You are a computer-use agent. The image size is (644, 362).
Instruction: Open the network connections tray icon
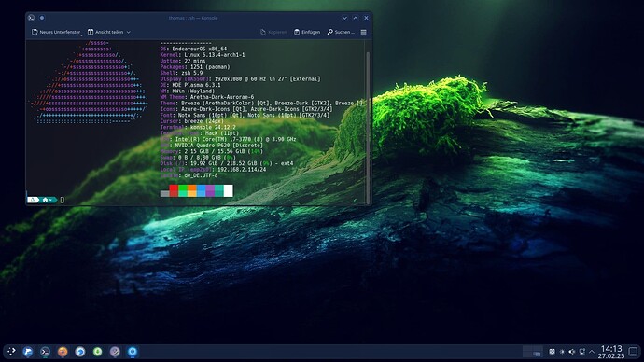click(x=582, y=352)
